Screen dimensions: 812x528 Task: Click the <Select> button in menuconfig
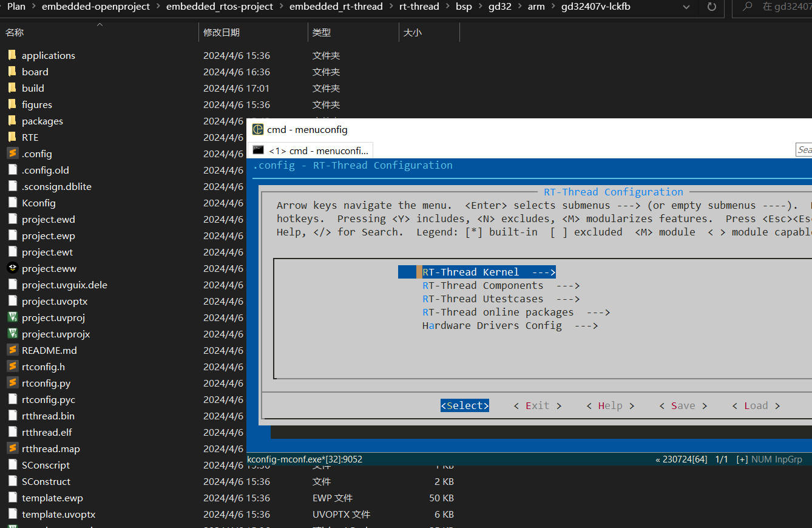pos(465,405)
